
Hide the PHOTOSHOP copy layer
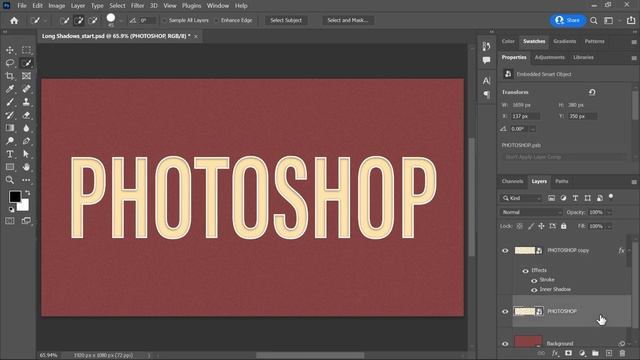point(505,251)
